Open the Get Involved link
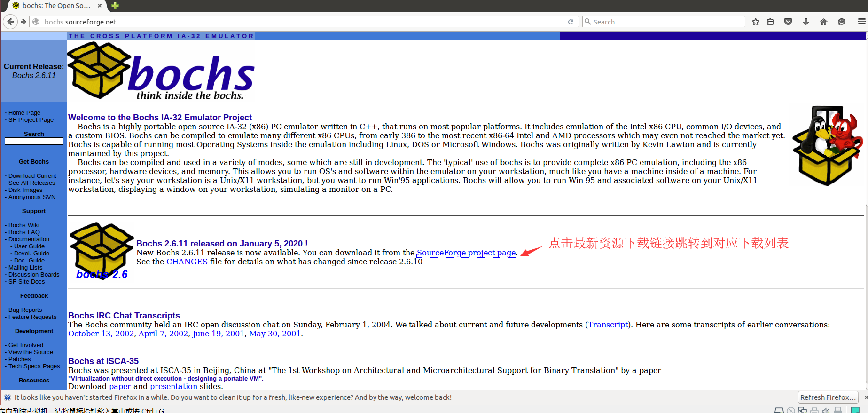The height and width of the screenshot is (413, 868). pyautogui.click(x=26, y=345)
